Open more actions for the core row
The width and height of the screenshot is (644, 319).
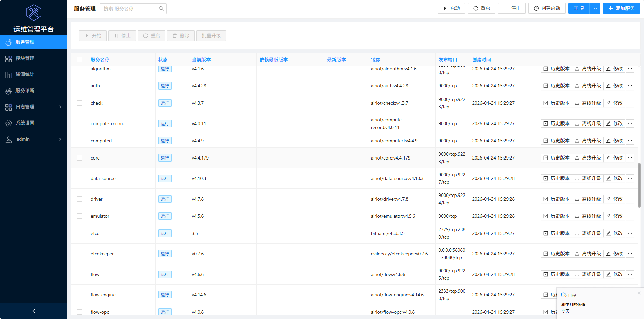pyautogui.click(x=630, y=158)
